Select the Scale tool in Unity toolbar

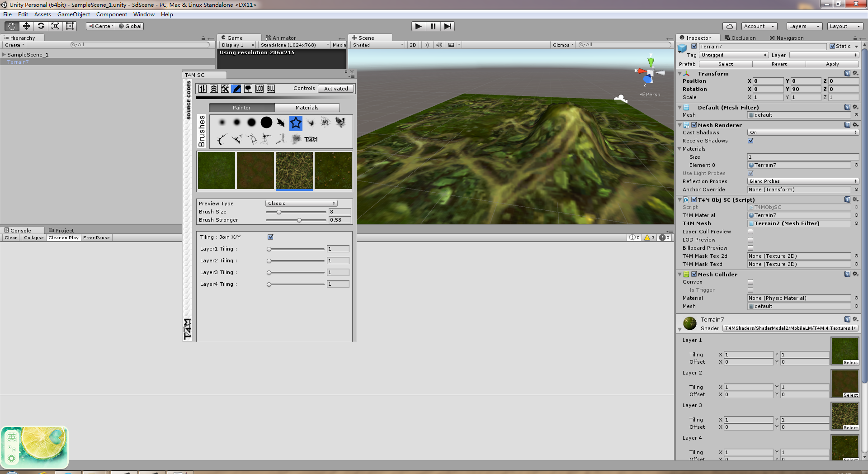tap(55, 26)
